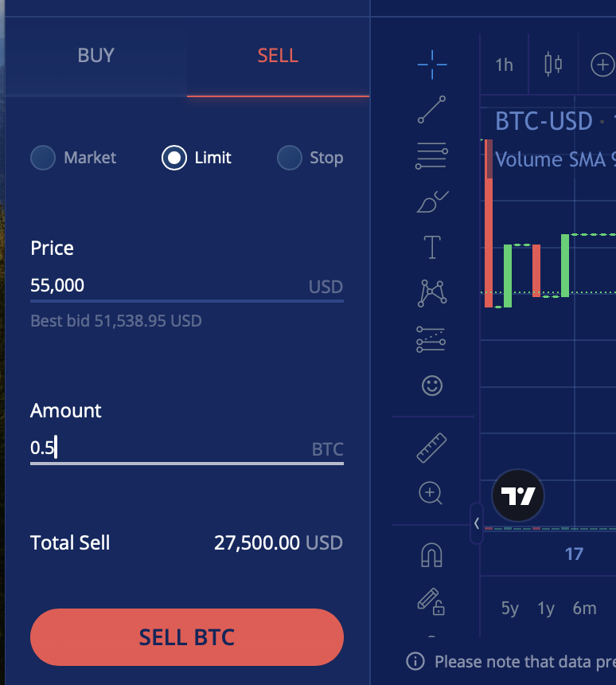Viewport: 616px width, 685px height.
Task: Activate the zoom-in tool on the chart
Action: pos(431,493)
